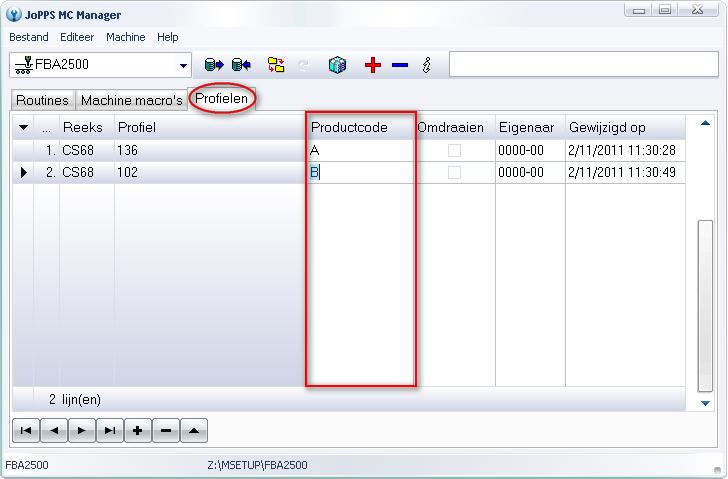
Task: Click Productcode edit cell containing B
Action: (360, 173)
